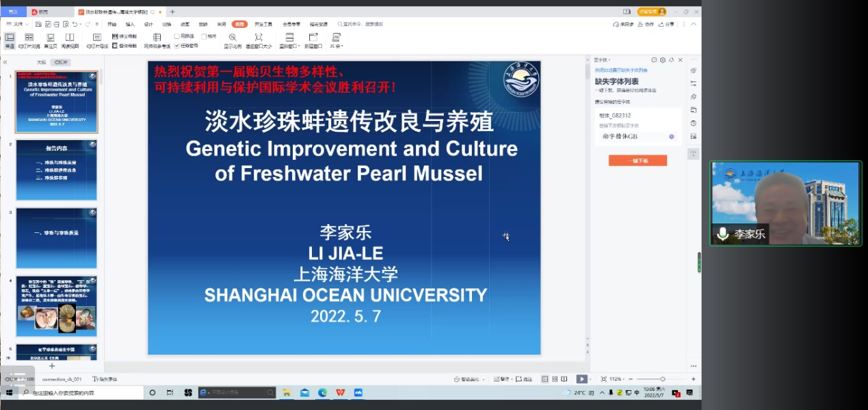Switch to the Outline tab in the left panel
The height and width of the screenshot is (410, 868).
click(x=41, y=62)
